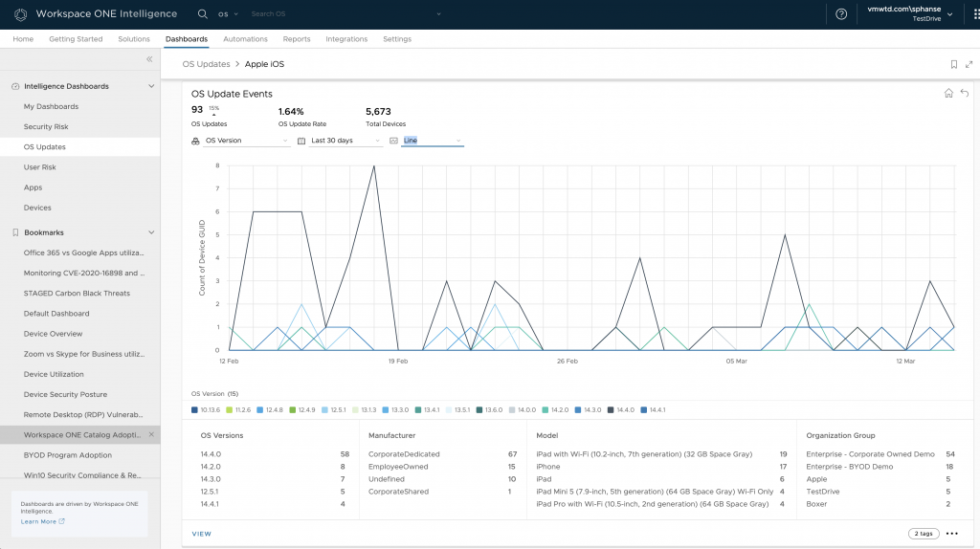Switch to the Automations tab
This screenshot has width=980, height=549.
pos(245,39)
